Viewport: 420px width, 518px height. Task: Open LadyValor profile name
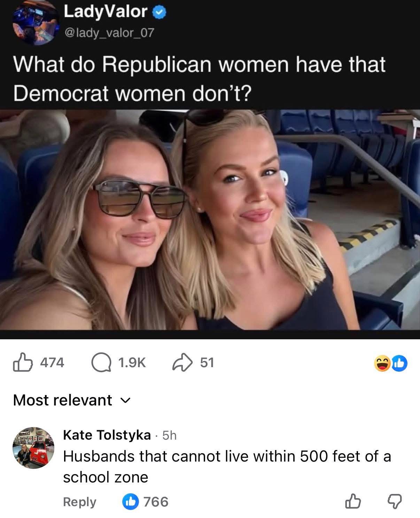105,12
